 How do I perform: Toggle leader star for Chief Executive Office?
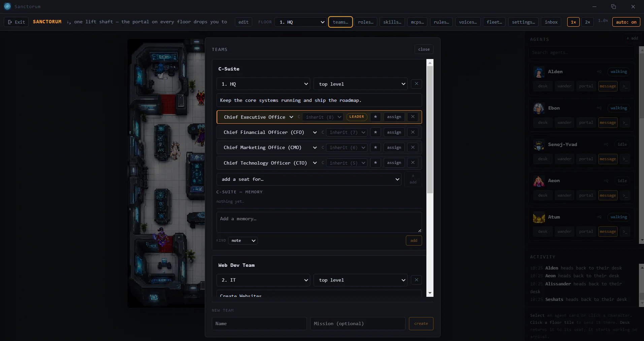[x=376, y=117]
